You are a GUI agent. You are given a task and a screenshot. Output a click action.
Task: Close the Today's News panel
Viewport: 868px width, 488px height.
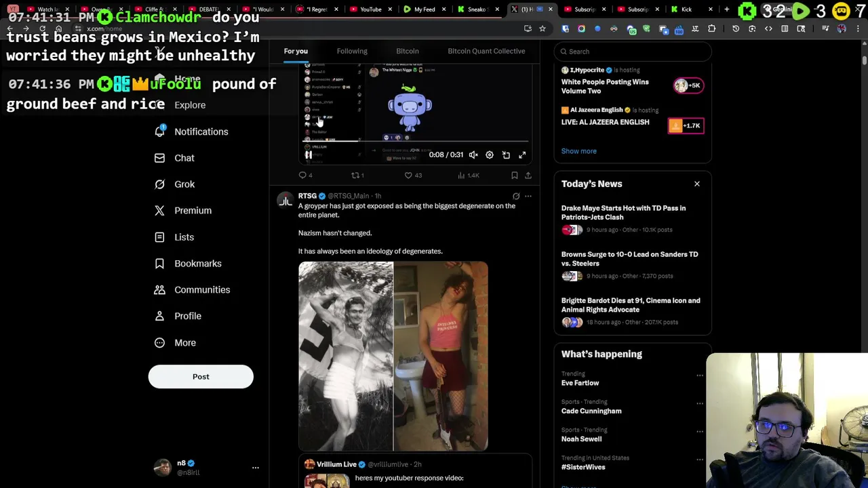[696, 184]
